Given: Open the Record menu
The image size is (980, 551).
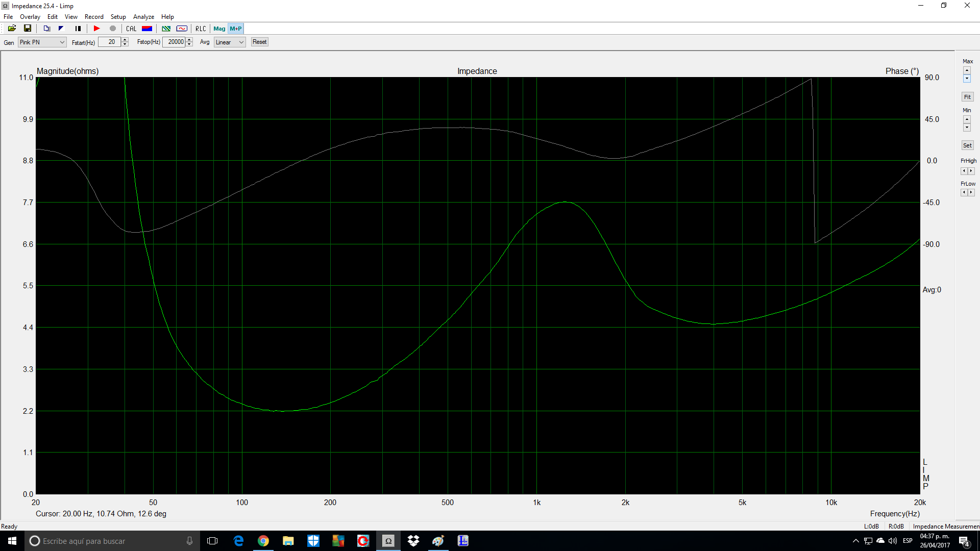Looking at the screenshot, I should pyautogui.click(x=94, y=17).
